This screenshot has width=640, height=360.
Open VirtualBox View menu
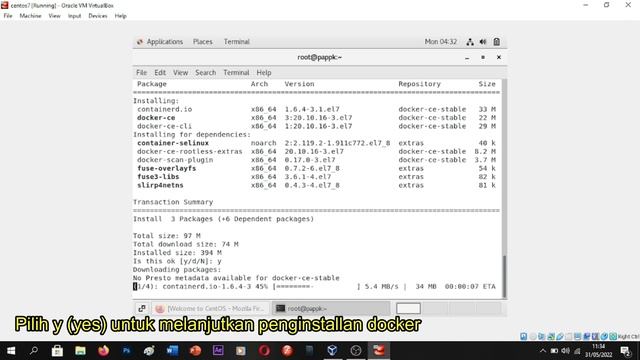(x=54, y=16)
